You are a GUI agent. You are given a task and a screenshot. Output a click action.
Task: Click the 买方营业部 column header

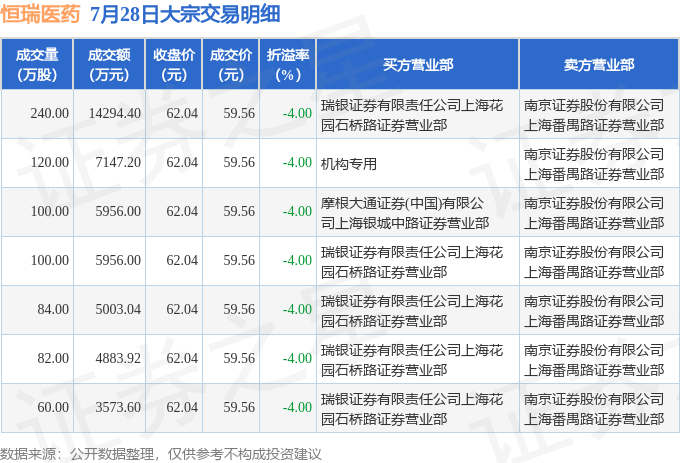pyautogui.click(x=418, y=65)
